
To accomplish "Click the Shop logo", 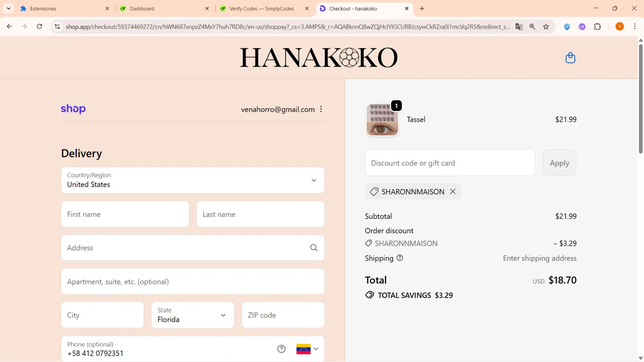I will (73, 109).
